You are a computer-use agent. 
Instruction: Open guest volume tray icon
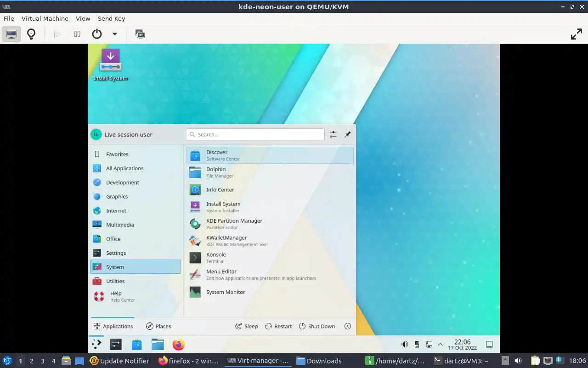(405, 344)
